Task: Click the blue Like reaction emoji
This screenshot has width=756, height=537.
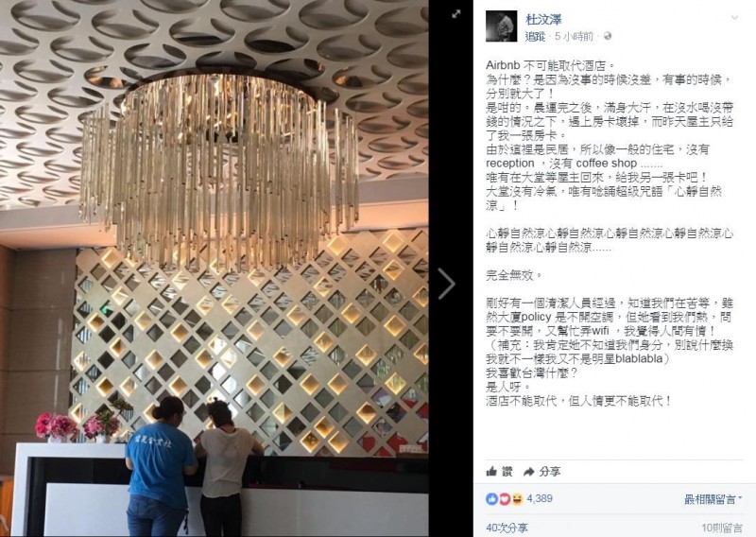Action: point(491,499)
